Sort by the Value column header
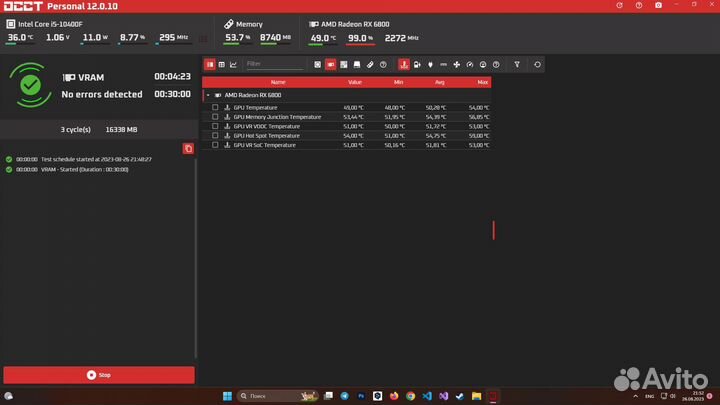Viewport: 720px width, 405px height. coord(354,82)
